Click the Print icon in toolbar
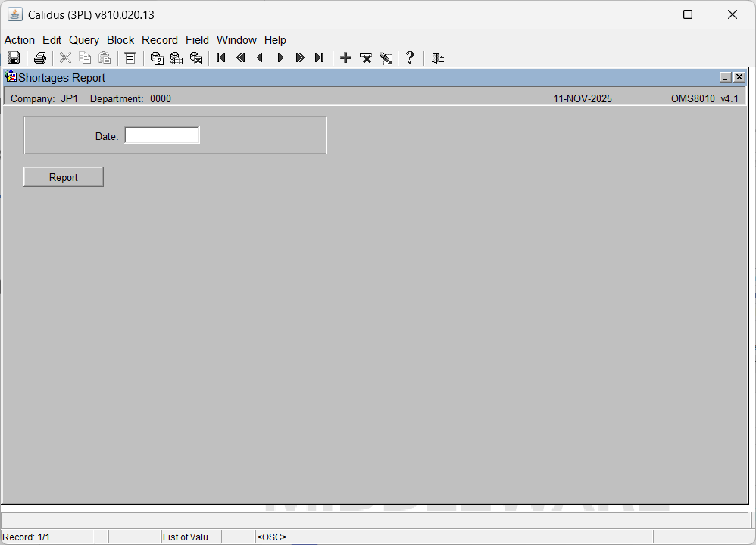 pos(40,58)
